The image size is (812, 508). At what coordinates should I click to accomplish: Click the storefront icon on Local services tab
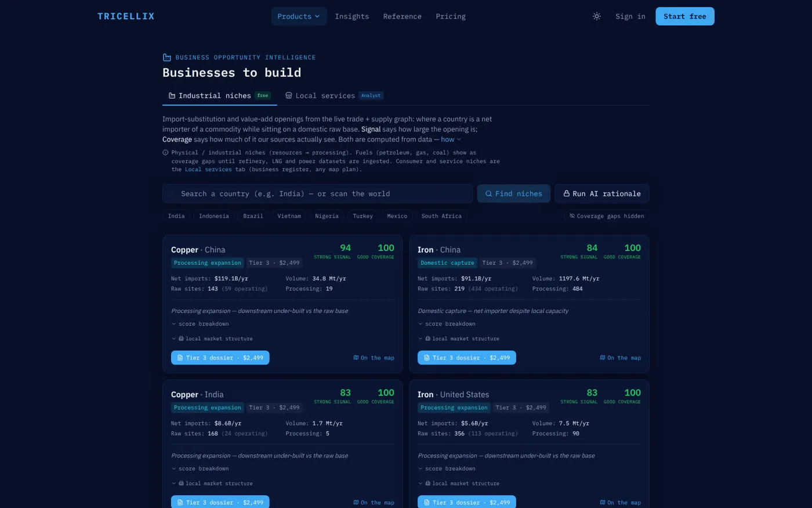289,96
